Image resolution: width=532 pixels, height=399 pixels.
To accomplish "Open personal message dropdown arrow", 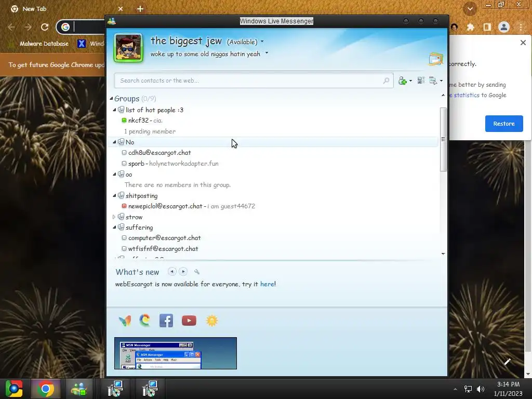I will coord(267,53).
